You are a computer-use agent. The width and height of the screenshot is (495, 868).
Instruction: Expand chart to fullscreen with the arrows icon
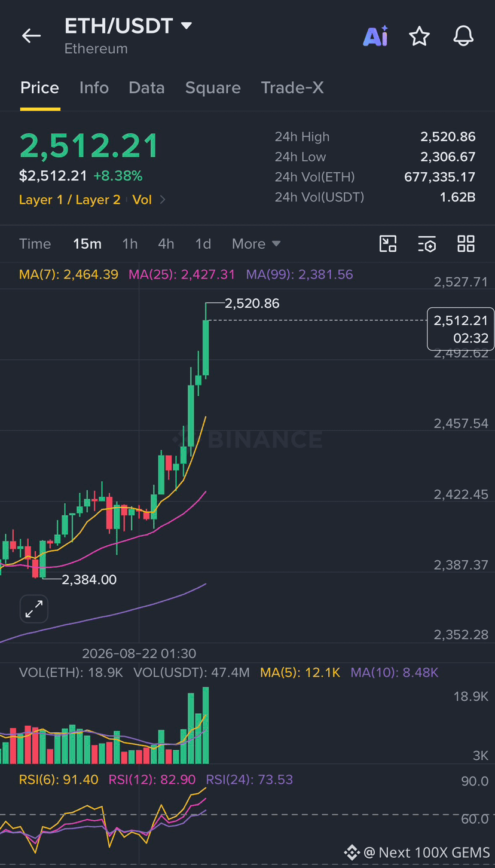click(x=33, y=609)
